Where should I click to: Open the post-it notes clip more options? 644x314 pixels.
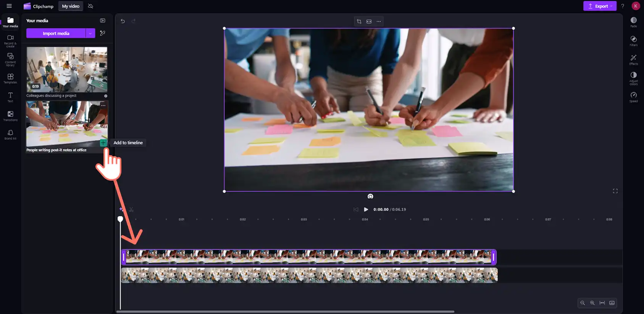click(103, 105)
